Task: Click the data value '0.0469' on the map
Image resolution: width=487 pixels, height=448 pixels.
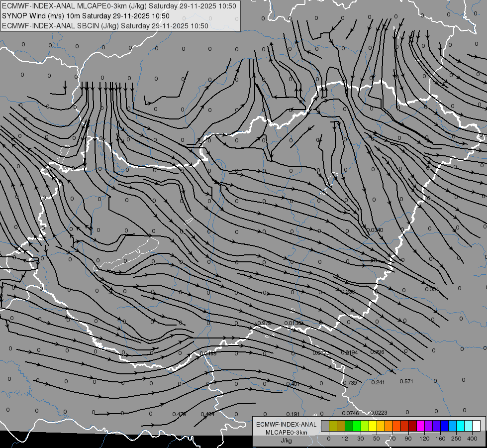Action: 208,353
